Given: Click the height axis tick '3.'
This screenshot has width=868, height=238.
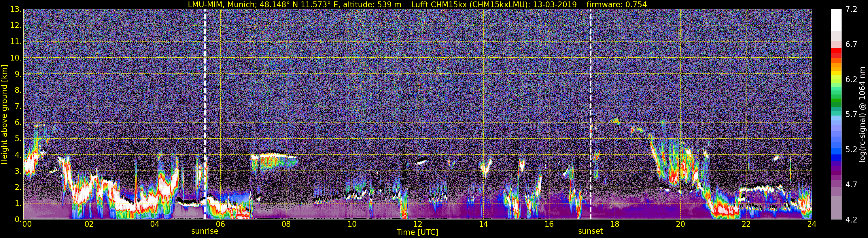Looking at the screenshot, I should pyautogui.click(x=18, y=171).
